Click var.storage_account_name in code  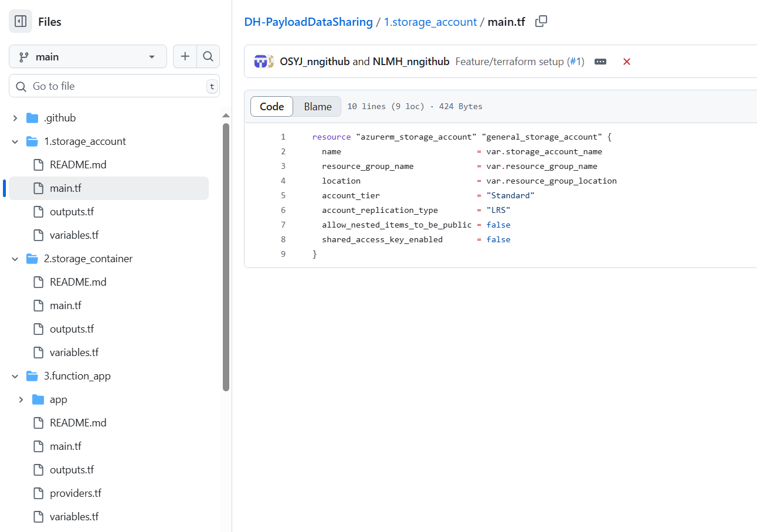pyautogui.click(x=544, y=151)
